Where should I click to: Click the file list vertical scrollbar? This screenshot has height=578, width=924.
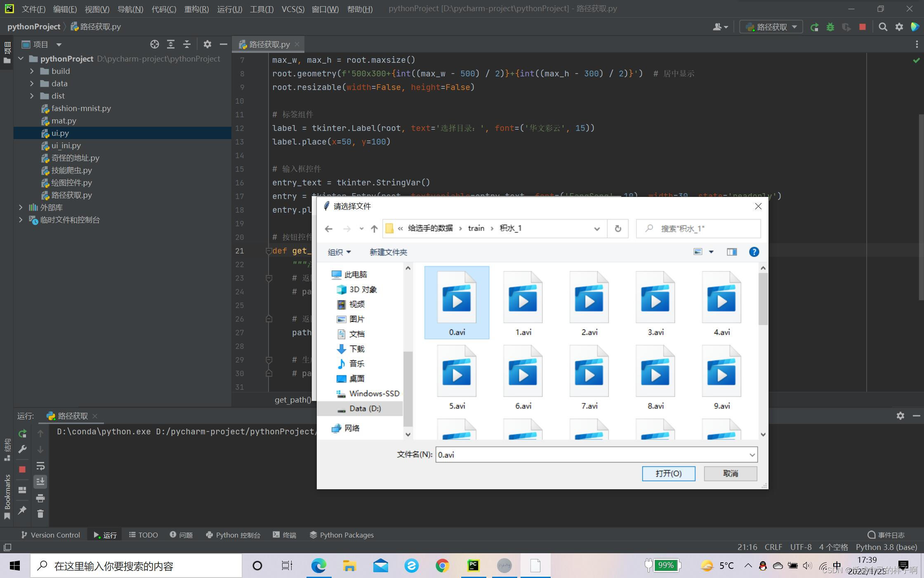click(x=763, y=299)
